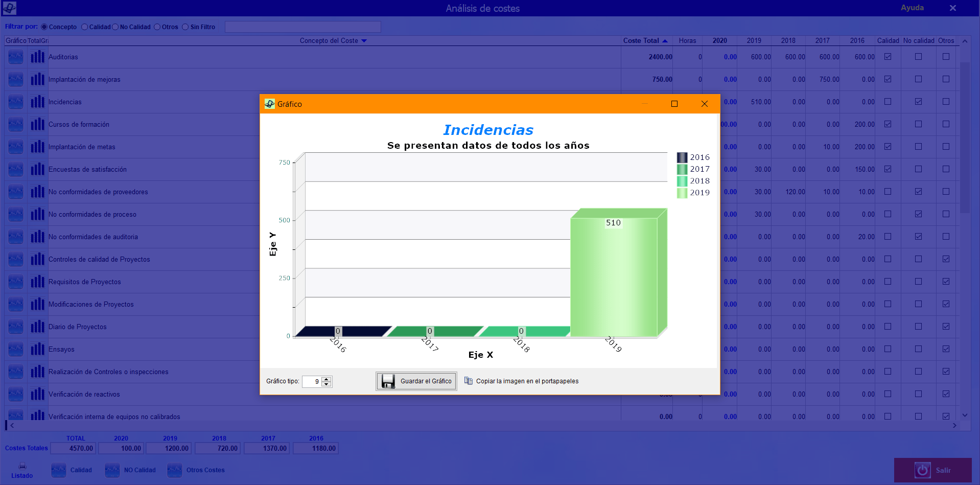
Task: Open the Calidad costs chart button
Action: coord(59,470)
